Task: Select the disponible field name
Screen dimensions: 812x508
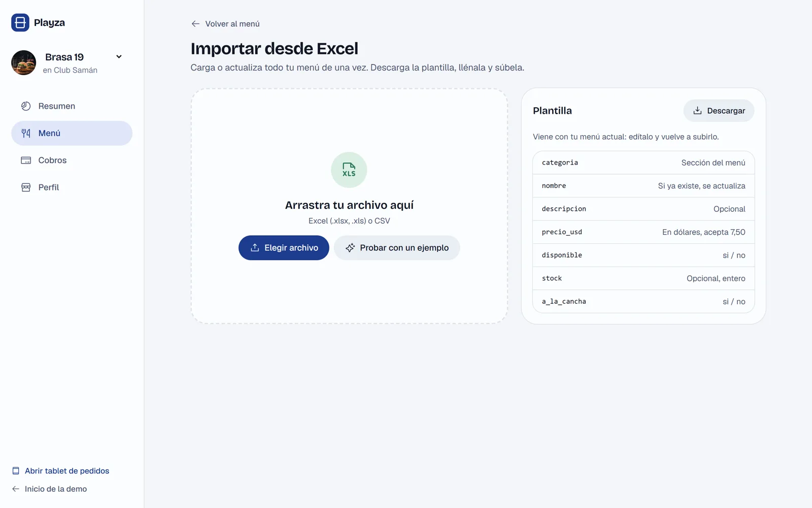Action: 562,255
